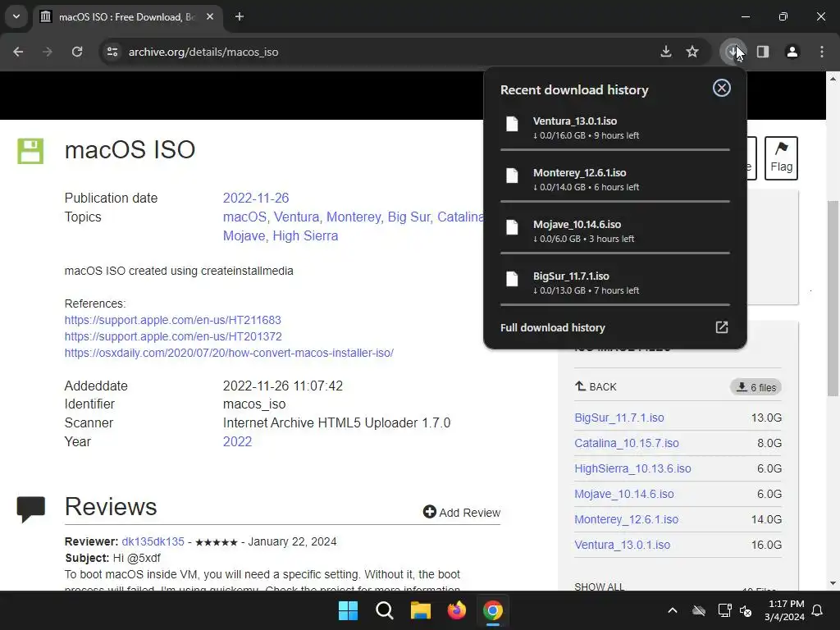Open publication date 2022-11-26 link

256,199
